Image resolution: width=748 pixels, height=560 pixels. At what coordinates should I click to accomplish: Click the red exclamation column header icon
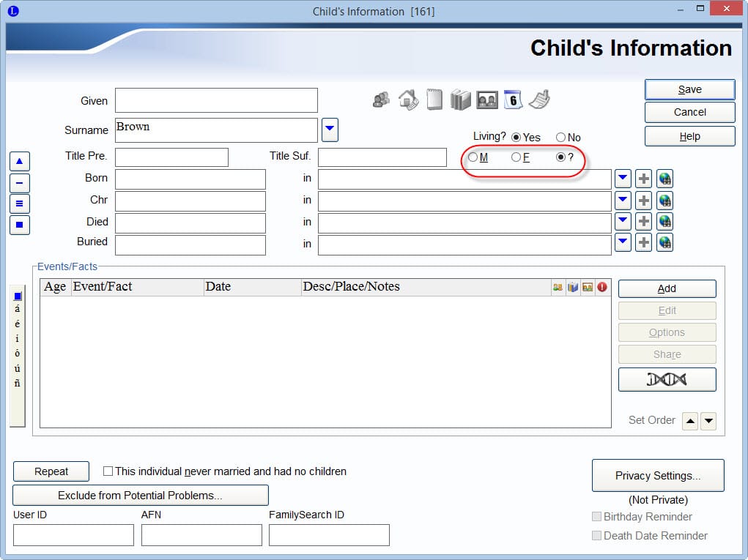602,287
